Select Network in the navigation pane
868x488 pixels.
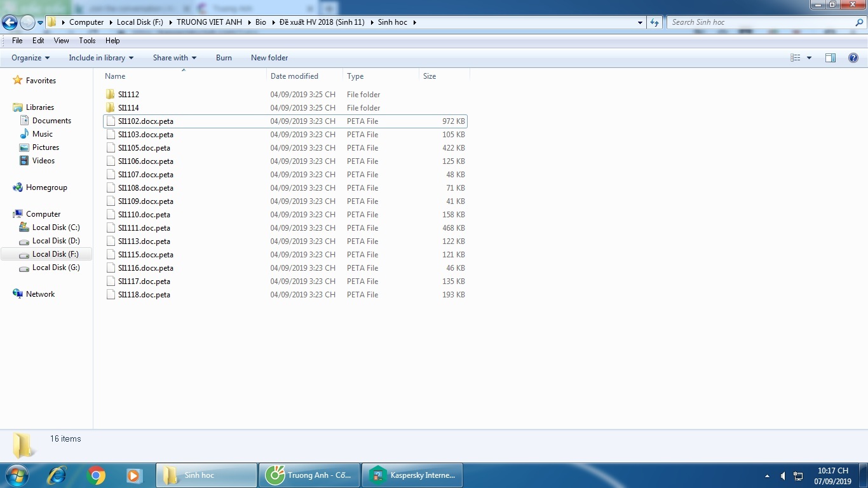pos(40,294)
